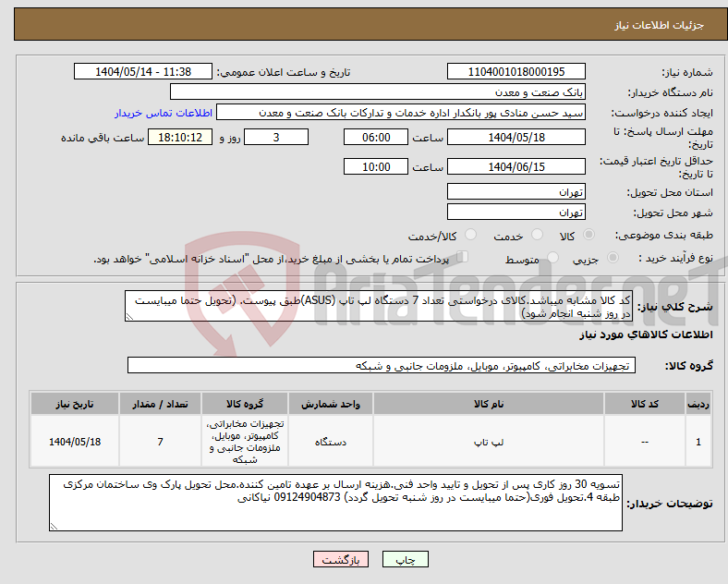This screenshot has height=584, width=728.
Task: Click the تاریخ نیاز column header
Action: (x=75, y=404)
